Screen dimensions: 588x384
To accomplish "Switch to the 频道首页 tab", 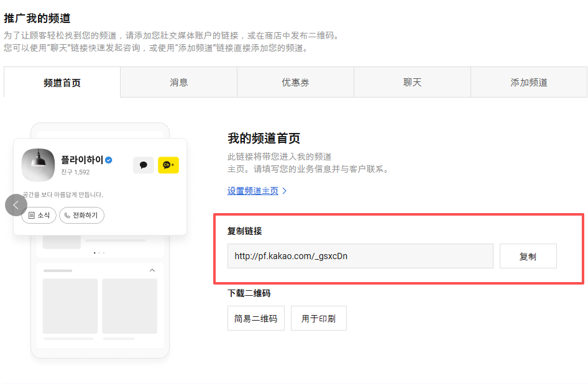I will tap(62, 83).
